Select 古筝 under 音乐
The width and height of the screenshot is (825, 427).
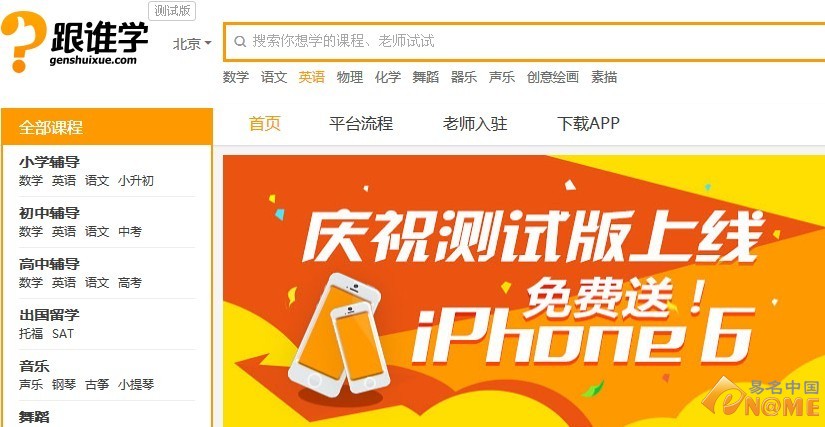[97, 385]
